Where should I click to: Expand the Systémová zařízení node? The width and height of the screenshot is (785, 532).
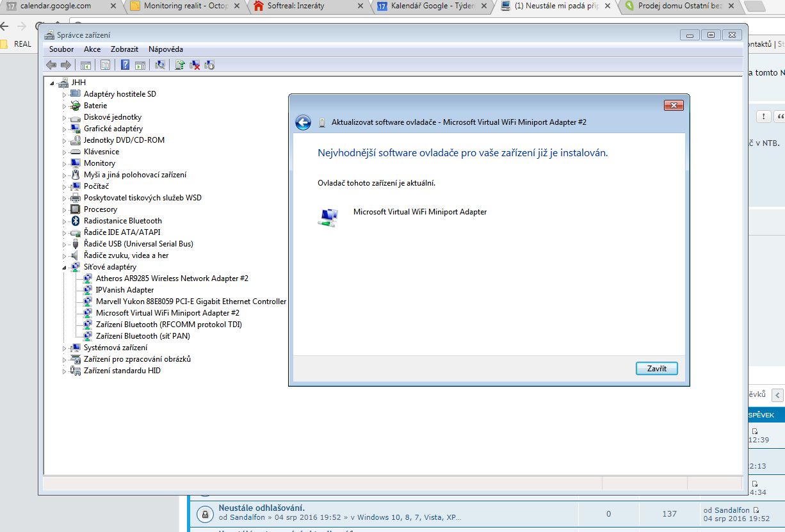click(64, 348)
